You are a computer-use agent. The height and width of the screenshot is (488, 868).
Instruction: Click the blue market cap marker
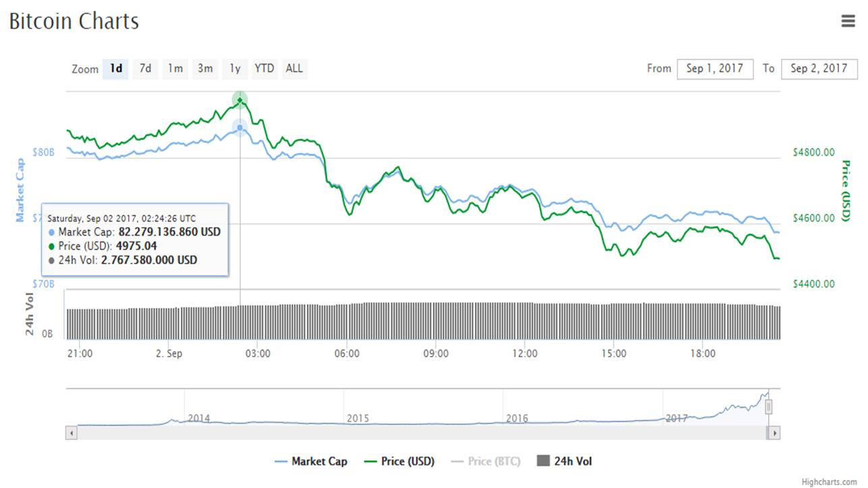[239, 127]
